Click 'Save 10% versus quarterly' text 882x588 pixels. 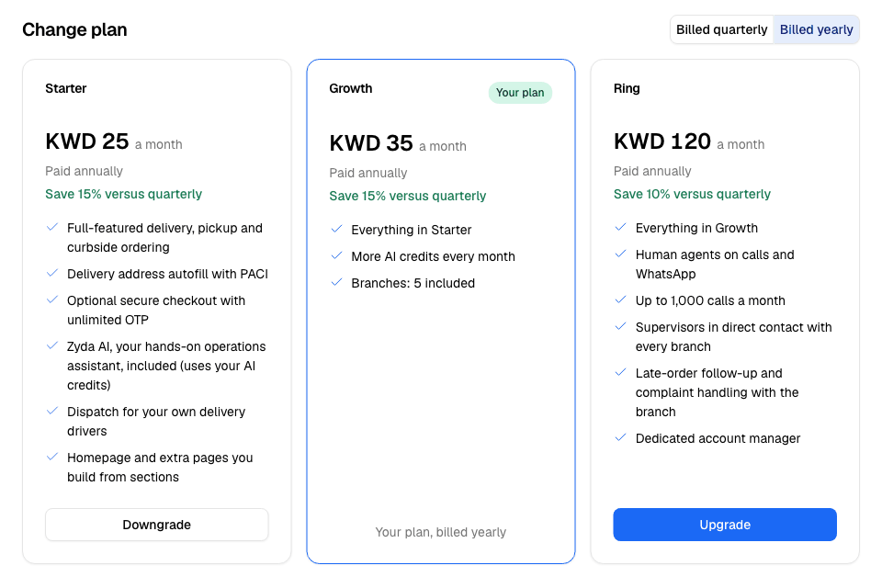click(692, 194)
